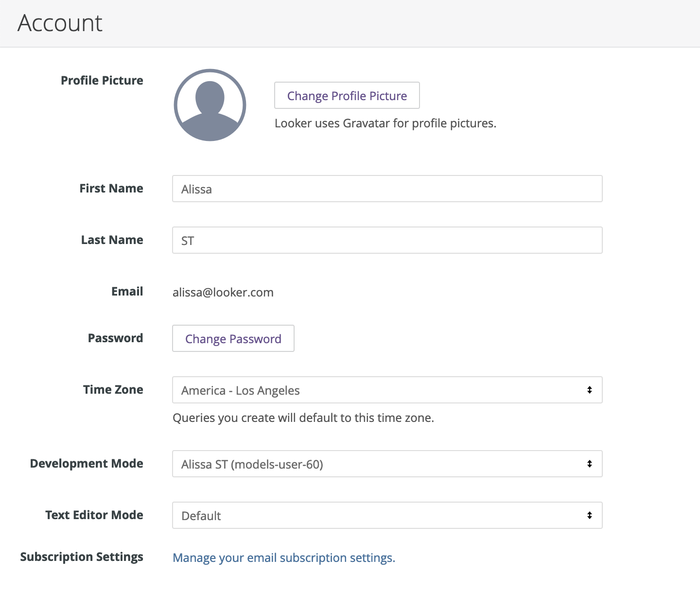The width and height of the screenshot is (700, 593).
Task: Open the America - Los Angeles time zone dropdown
Action: (x=379, y=390)
